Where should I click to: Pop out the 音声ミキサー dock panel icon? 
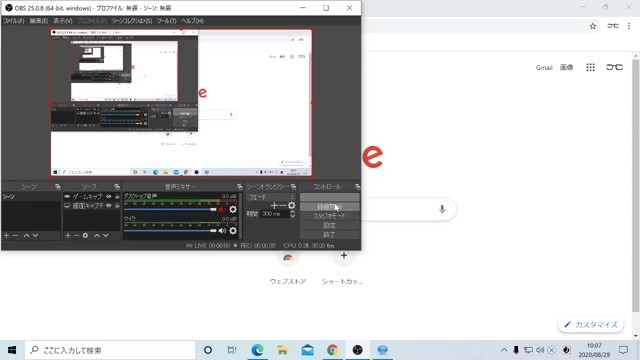240,187
